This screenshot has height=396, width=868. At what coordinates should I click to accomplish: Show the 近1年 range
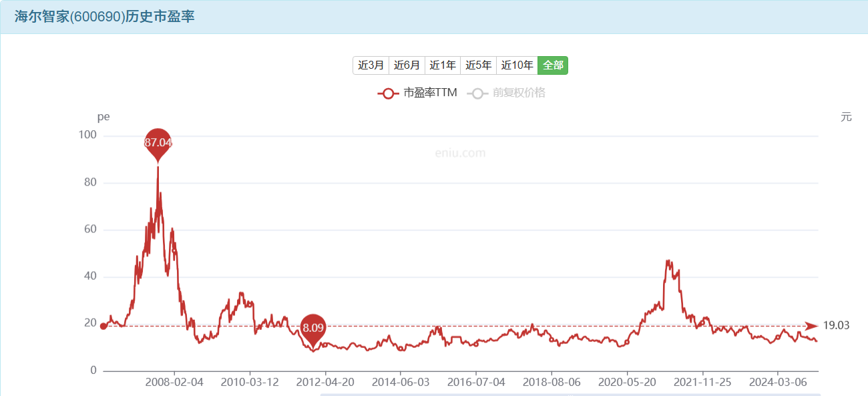click(443, 65)
